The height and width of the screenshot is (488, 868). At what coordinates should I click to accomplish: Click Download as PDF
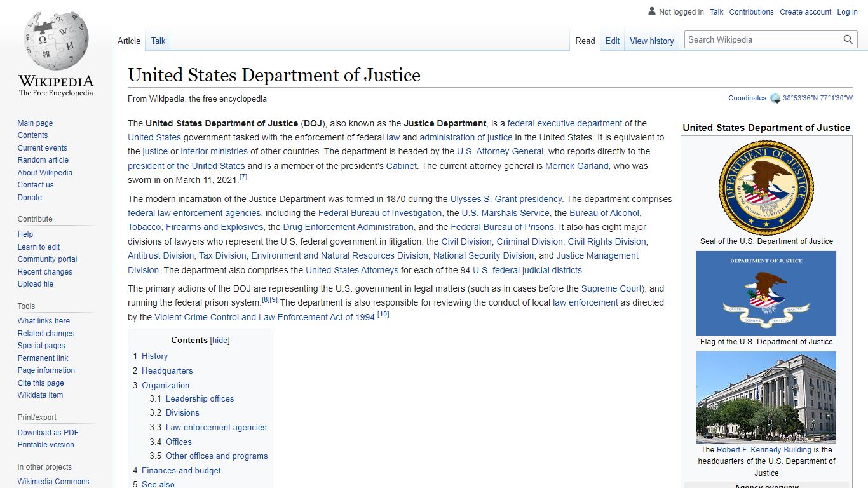coord(48,433)
